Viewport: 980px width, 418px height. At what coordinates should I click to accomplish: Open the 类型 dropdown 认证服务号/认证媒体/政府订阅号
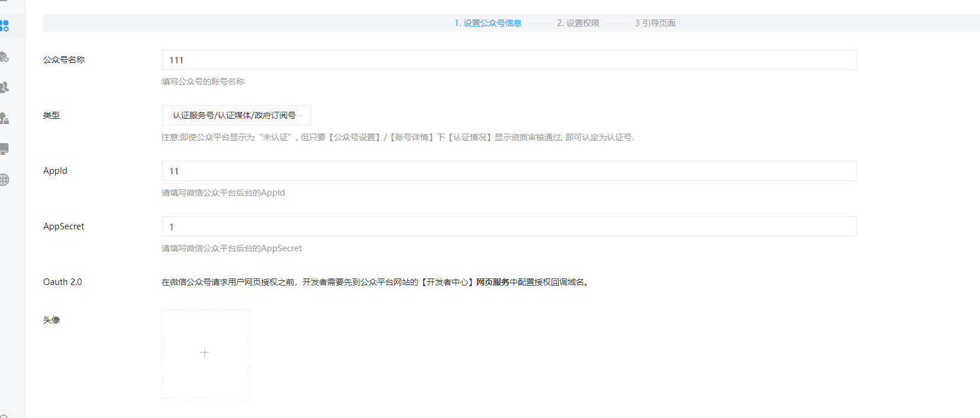tap(236, 115)
